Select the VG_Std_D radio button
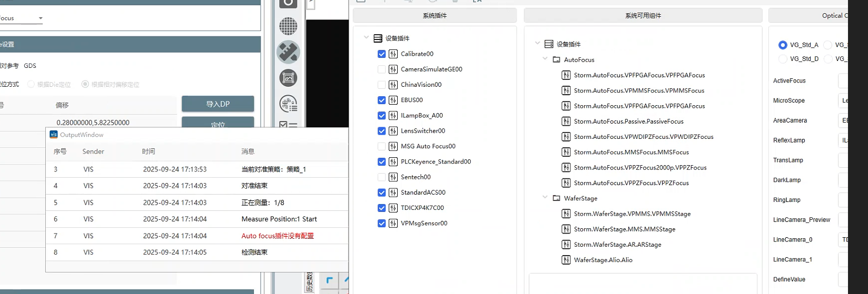 (x=783, y=59)
